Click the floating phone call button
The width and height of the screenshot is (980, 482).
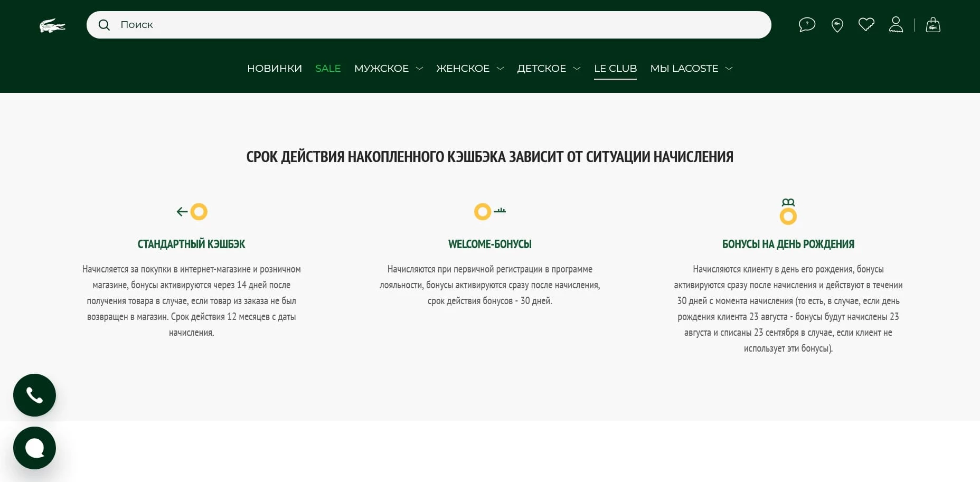(34, 395)
